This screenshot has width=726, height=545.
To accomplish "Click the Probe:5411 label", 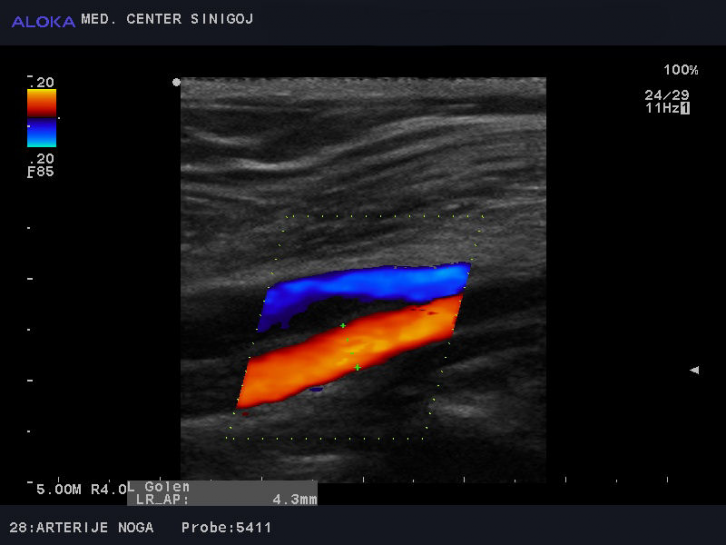I will click(x=226, y=527).
